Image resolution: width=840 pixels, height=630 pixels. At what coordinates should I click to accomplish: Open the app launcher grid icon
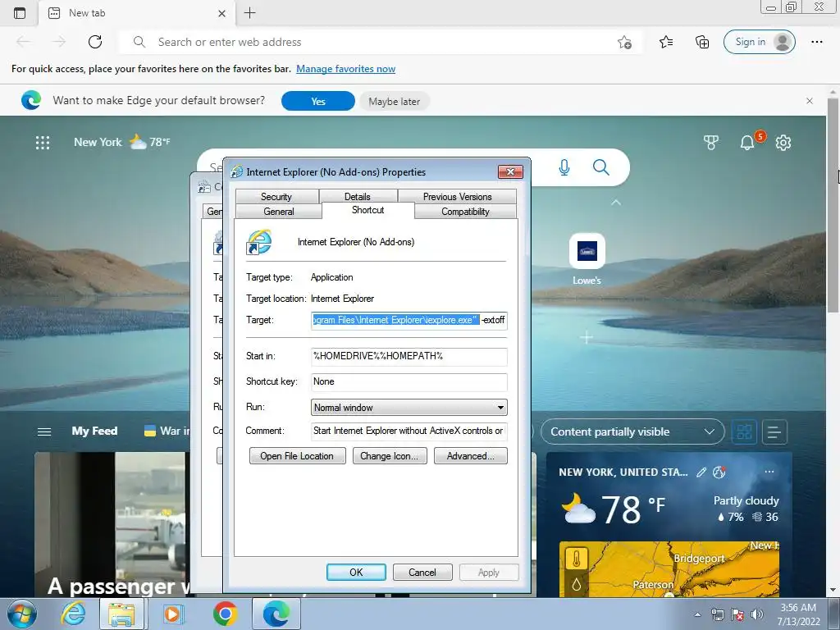click(x=43, y=143)
